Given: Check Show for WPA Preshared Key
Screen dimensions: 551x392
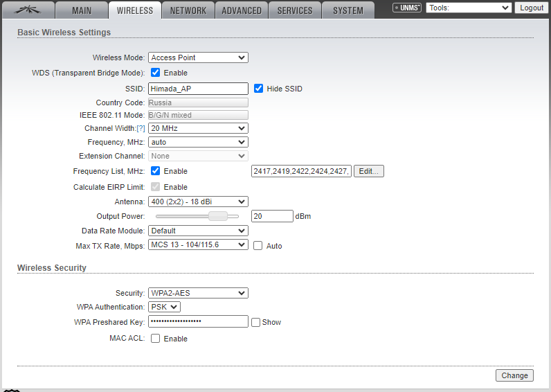Looking at the screenshot, I should 255,322.
